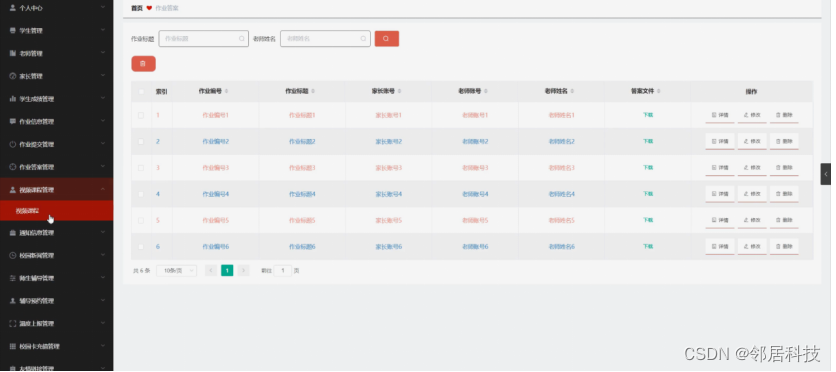Sort by 老师姓名 column arrows
Screen dimensions: 836x372
(x=572, y=91)
